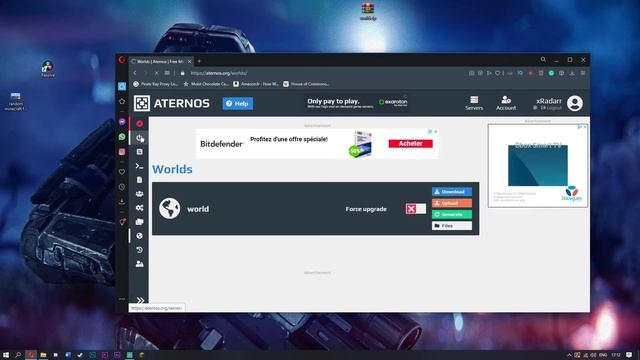Show hidden system tray icons

click(x=569, y=355)
